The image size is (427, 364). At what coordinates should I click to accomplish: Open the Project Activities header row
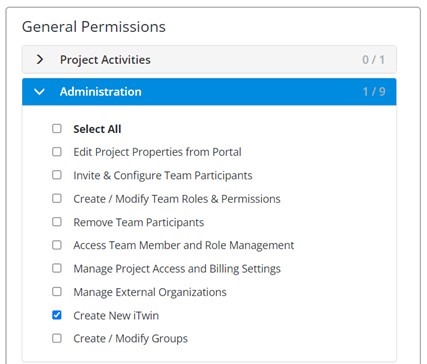209,60
